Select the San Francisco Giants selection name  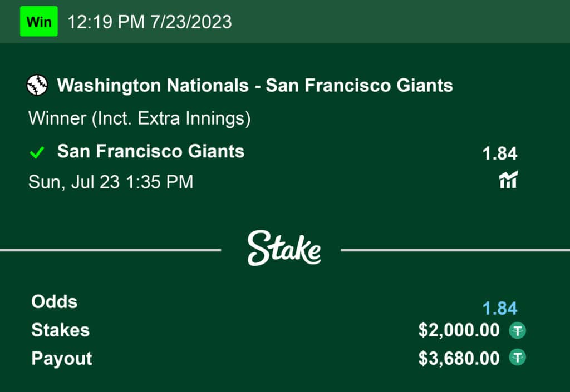point(151,151)
